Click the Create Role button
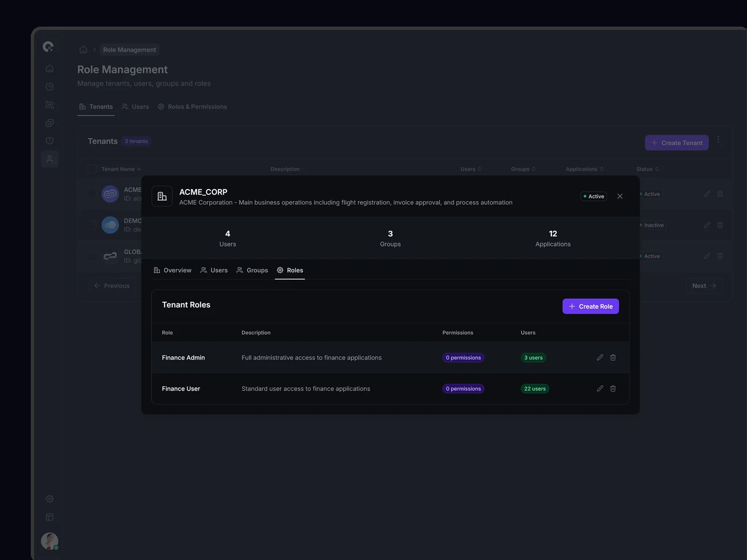Viewport: 747px width, 560px height. pos(590,307)
